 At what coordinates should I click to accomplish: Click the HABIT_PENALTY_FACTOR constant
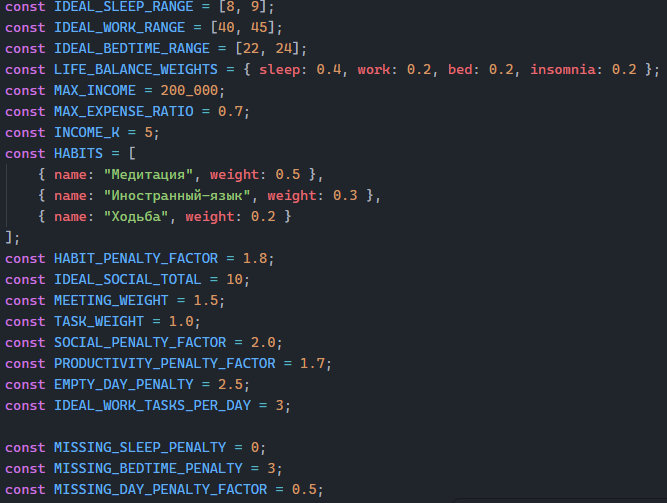tap(136, 258)
